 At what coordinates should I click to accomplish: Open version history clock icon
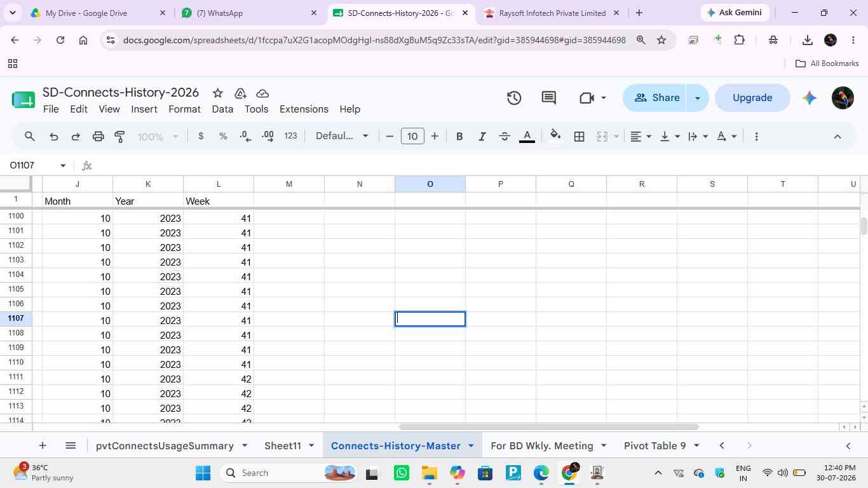tap(514, 98)
